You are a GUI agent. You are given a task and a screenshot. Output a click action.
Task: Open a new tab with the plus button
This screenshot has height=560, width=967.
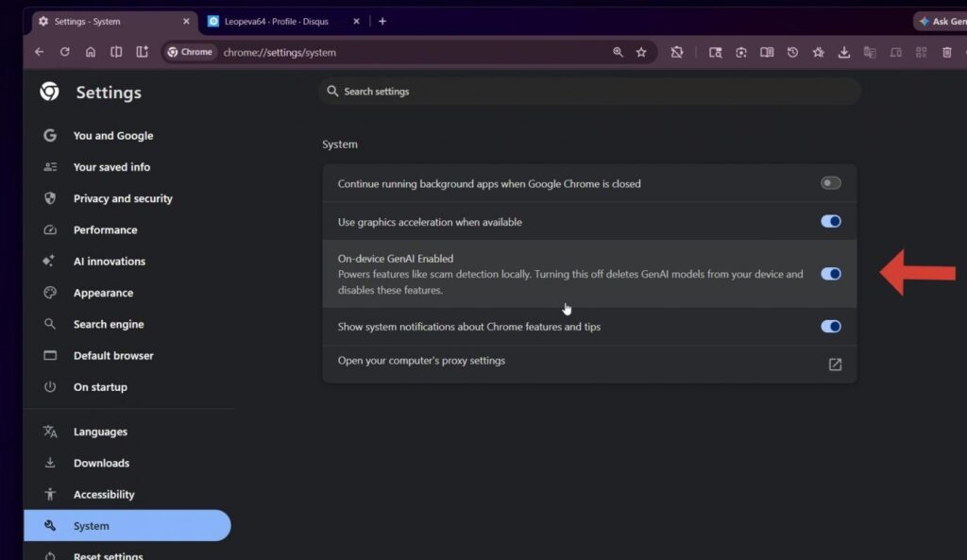[x=382, y=20]
